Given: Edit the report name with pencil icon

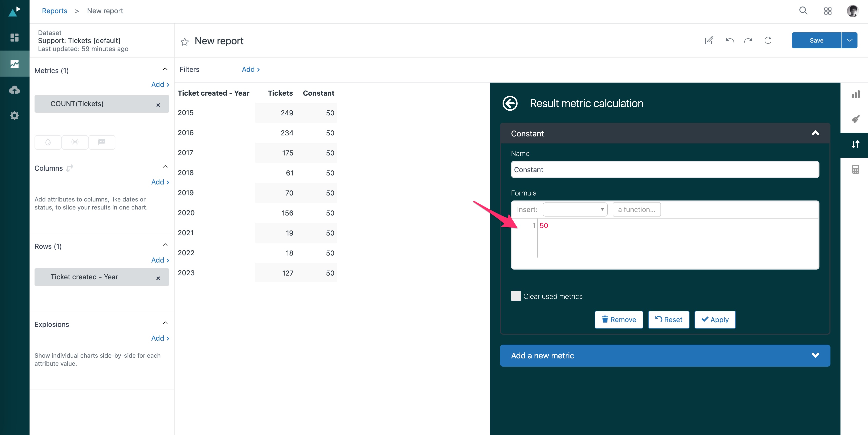Looking at the screenshot, I should [709, 41].
